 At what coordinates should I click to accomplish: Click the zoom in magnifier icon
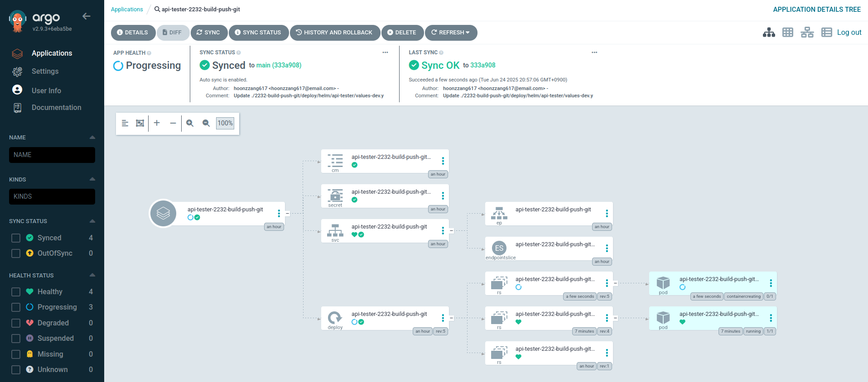click(x=190, y=123)
